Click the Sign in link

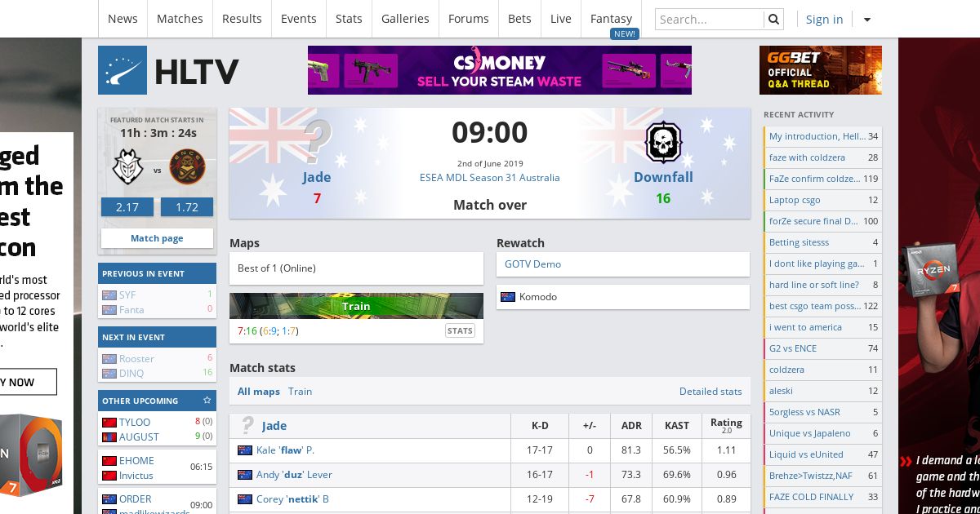(824, 20)
